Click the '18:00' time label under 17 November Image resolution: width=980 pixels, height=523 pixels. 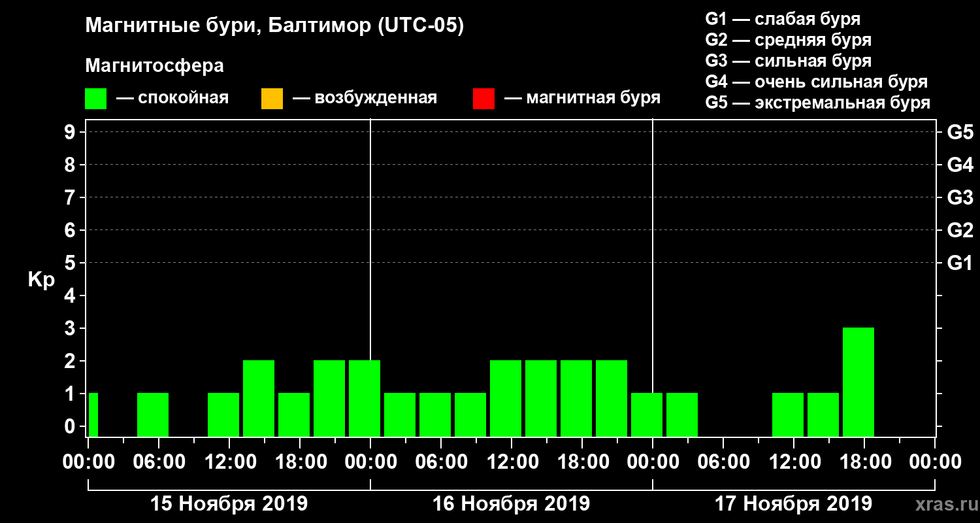click(864, 462)
